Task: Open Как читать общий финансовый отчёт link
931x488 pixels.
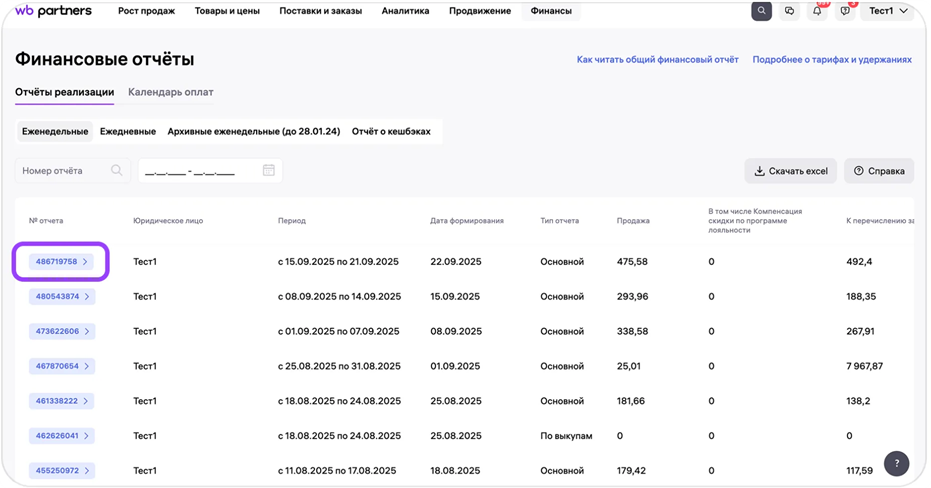Action: pyautogui.click(x=657, y=60)
